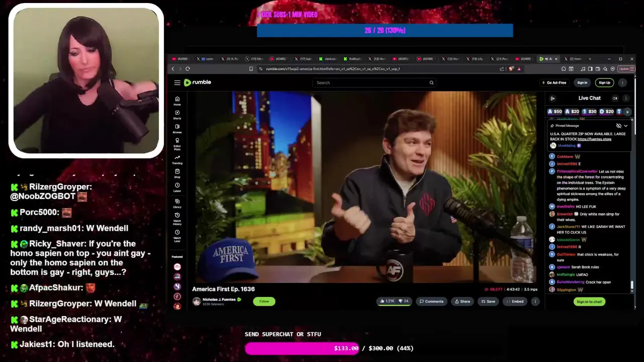Collapse pinned message chevron
Image resolution: width=644 pixels, height=362 pixels.
(626, 126)
